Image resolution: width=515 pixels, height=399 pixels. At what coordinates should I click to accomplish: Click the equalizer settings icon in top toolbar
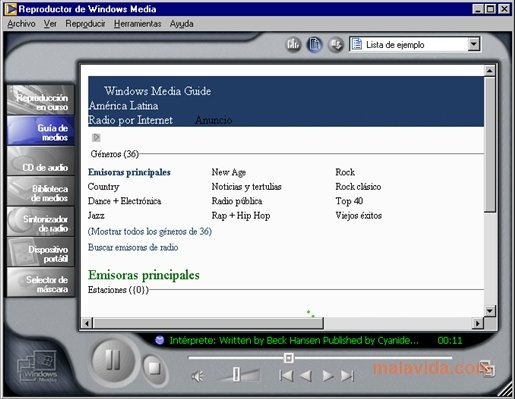[293, 44]
